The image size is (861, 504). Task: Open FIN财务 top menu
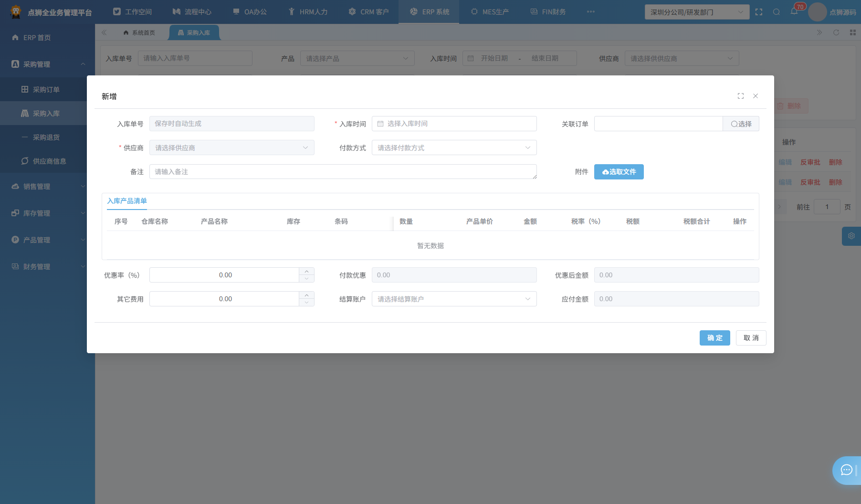coord(548,12)
